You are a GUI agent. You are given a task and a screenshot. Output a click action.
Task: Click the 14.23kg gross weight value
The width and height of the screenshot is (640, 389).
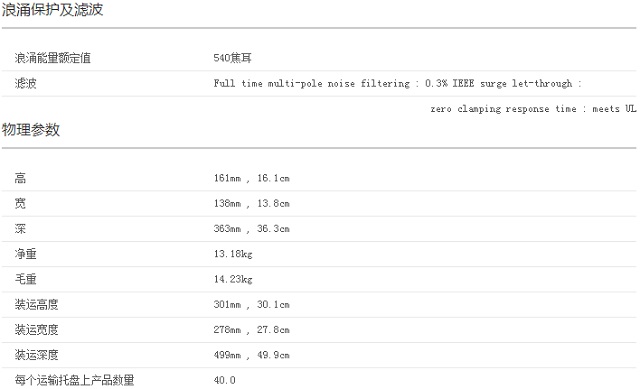(233, 279)
